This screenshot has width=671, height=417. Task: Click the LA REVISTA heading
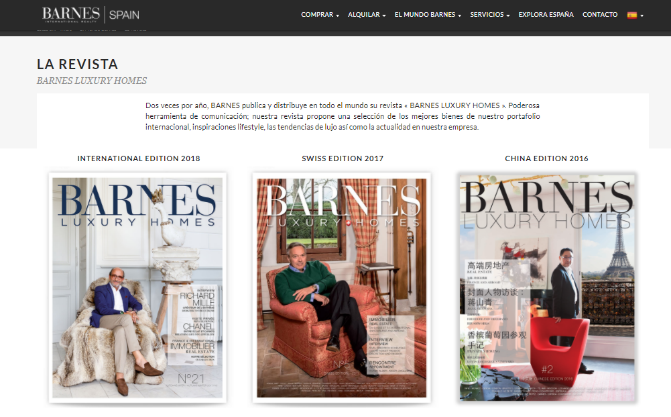pos(77,64)
